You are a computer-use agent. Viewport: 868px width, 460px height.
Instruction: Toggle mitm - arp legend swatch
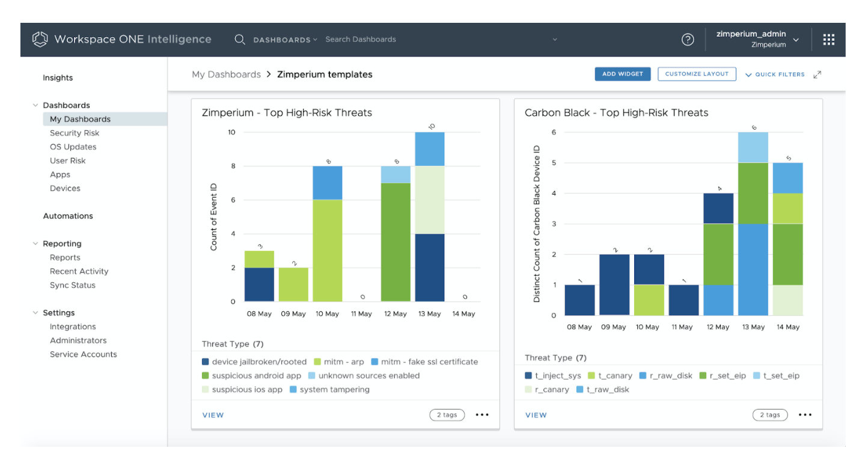tap(316, 362)
